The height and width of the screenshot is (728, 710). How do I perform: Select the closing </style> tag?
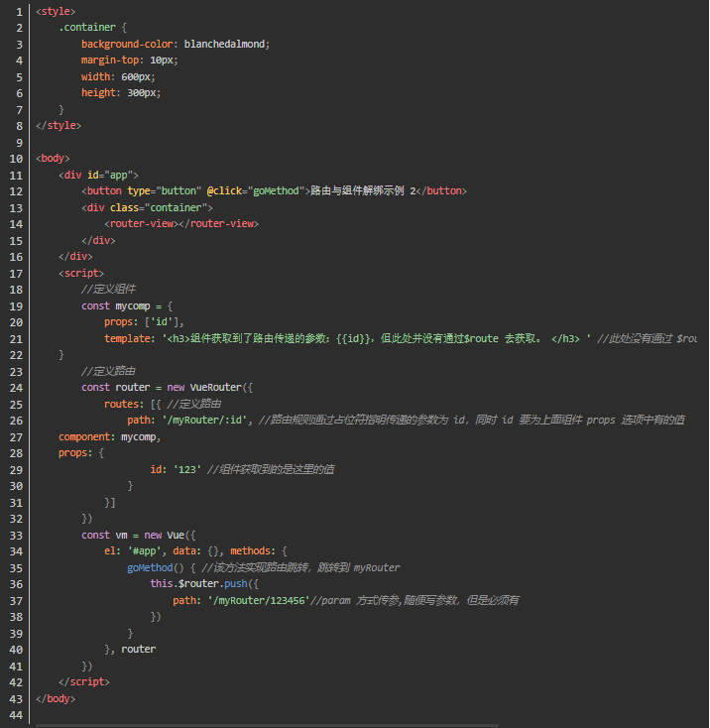58,125
